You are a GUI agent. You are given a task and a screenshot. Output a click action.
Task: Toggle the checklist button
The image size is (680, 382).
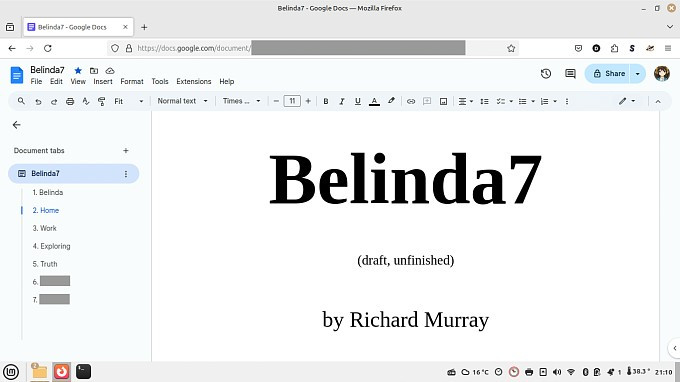point(500,101)
